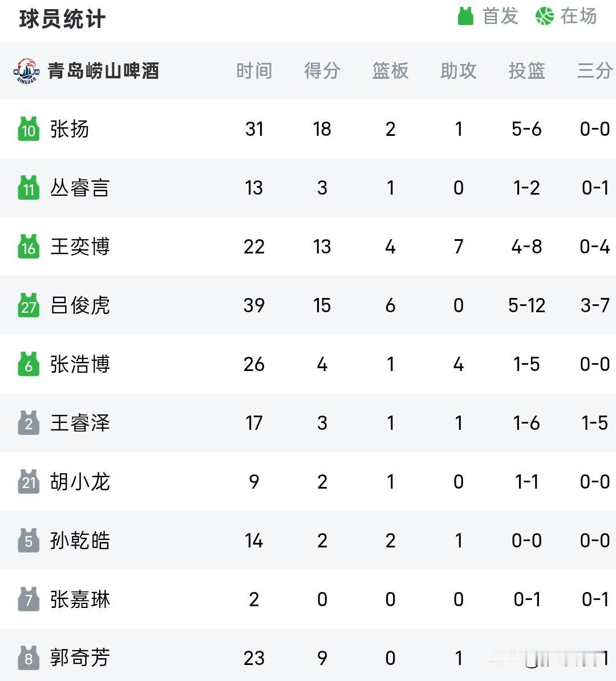Open player 吕俊虎's profile

point(80,305)
